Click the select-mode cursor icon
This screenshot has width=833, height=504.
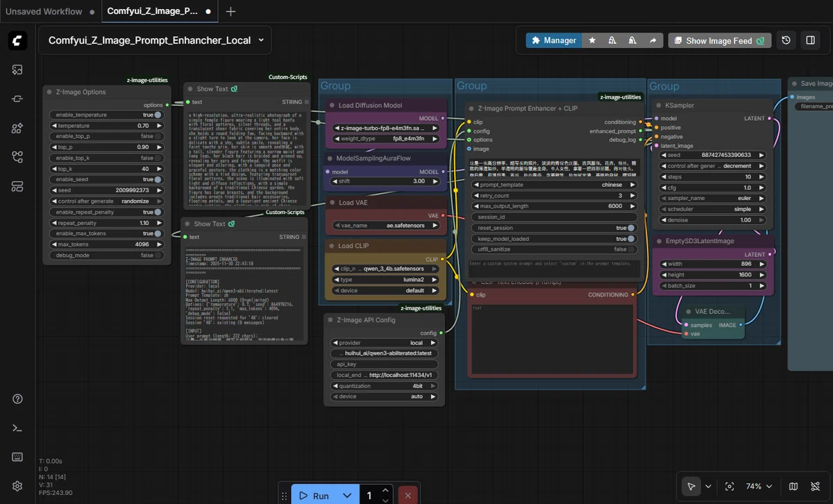click(x=691, y=487)
